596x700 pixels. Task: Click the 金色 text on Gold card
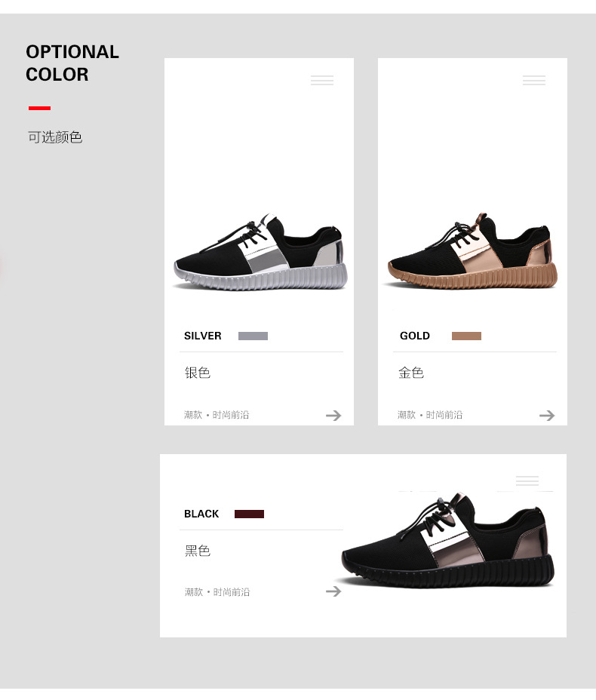[x=410, y=373]
